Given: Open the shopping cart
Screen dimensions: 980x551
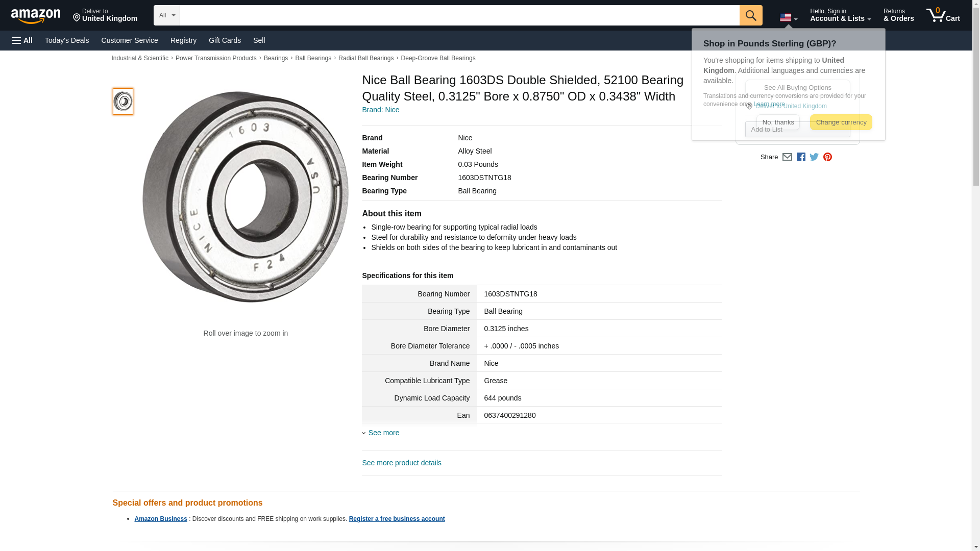Looking at the screenshot, I should click(x=943, y=15).
